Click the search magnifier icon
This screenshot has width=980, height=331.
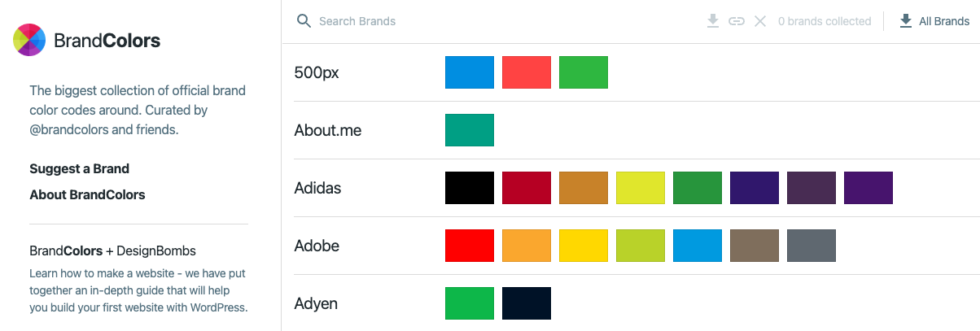click(304, 21)
